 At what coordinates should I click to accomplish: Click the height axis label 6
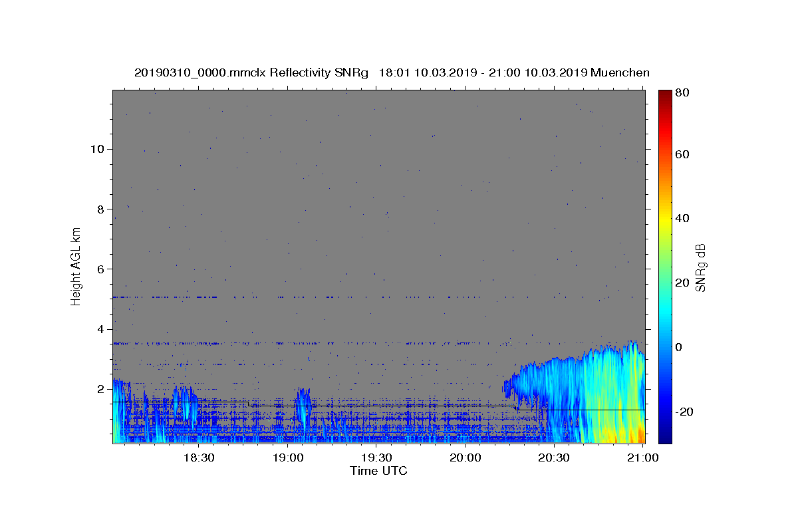click(101, 269)
